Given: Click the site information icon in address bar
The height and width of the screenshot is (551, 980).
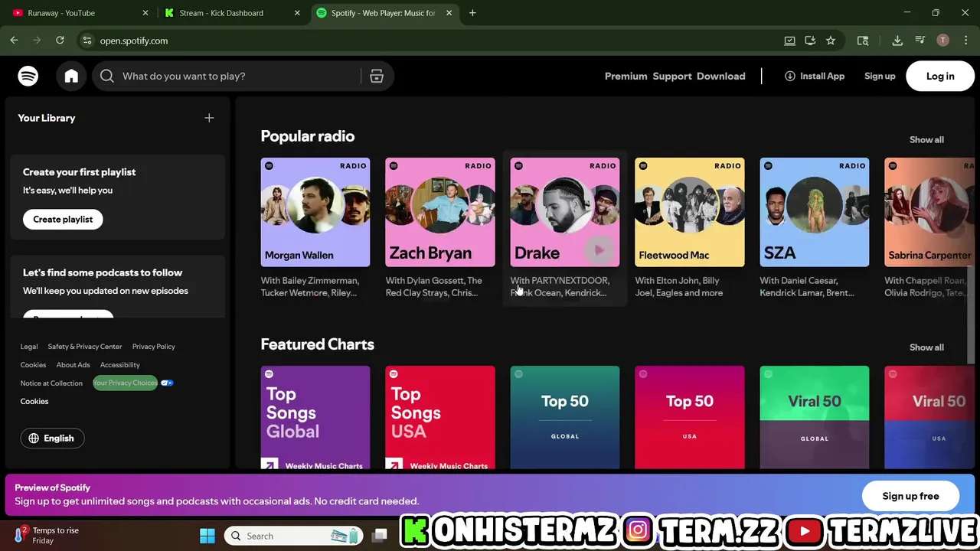Looking at the screenshot, I should tap(87, 41).
